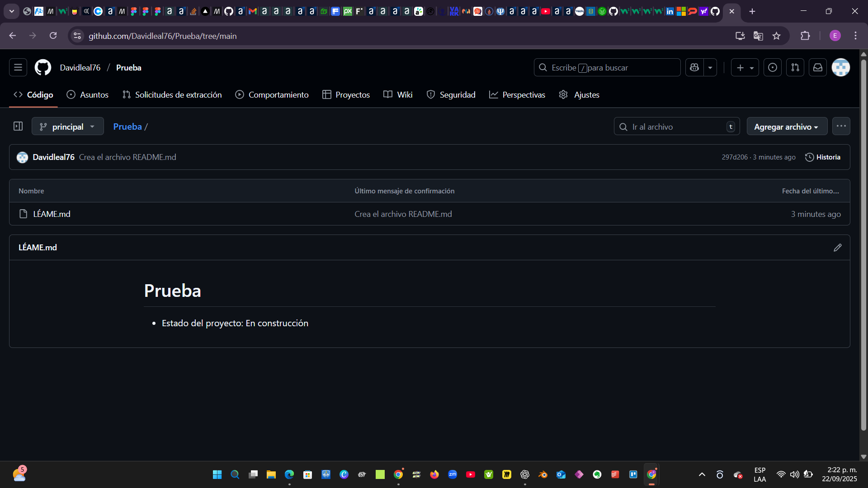868x488 pixels.
Task: Switch to the Asuntos tab
Action: [x=88, y=95]
